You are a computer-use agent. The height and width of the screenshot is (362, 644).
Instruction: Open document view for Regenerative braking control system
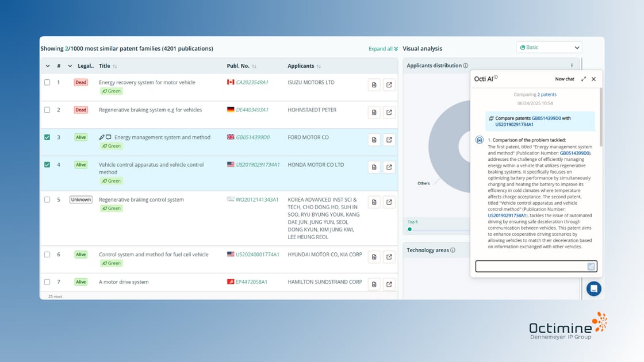click(374, 202)
